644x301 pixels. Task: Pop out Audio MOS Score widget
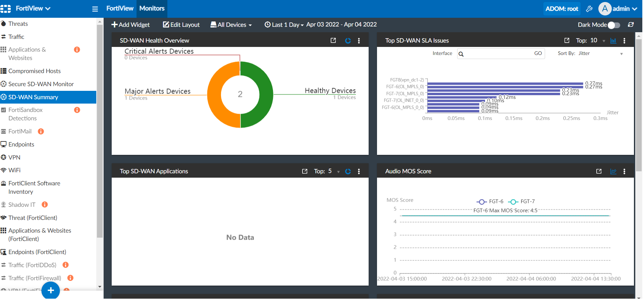(599, 171)
